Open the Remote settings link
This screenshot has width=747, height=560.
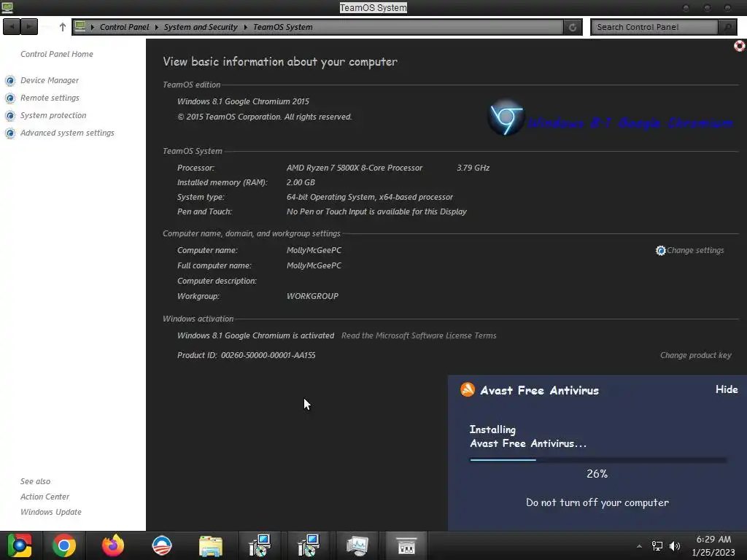click(50, 98)
